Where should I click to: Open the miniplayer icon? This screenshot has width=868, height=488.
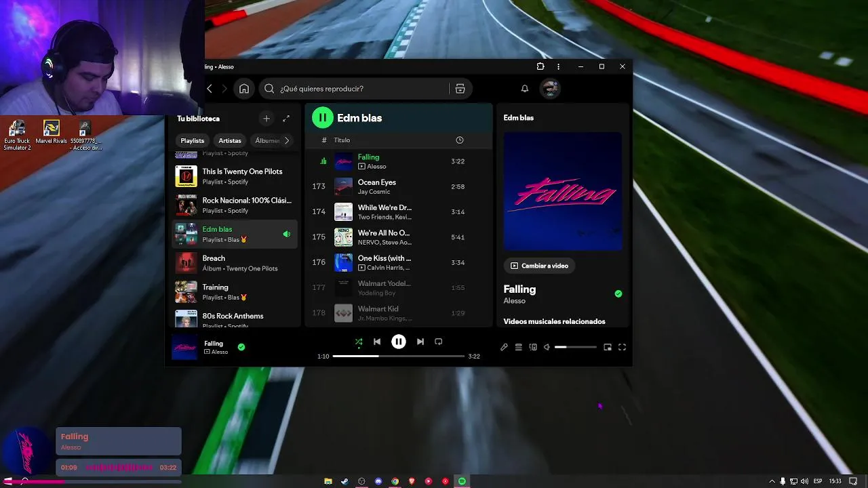[x=608, y=347]
